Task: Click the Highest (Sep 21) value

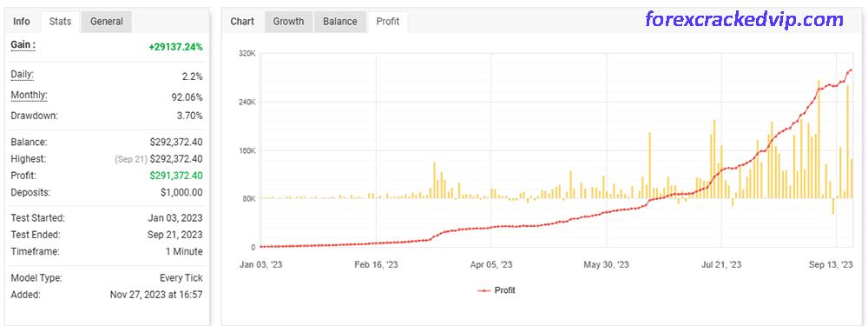Action: point(158,159)
